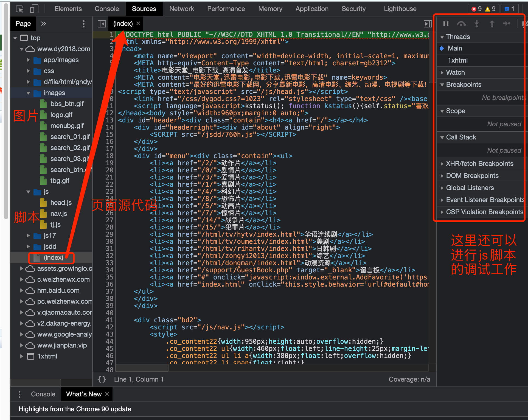Image resolution: width=528 pixels, height=420 pixels.
Task: Open the Lighthouse tab
Action: [x=400, y=9]
